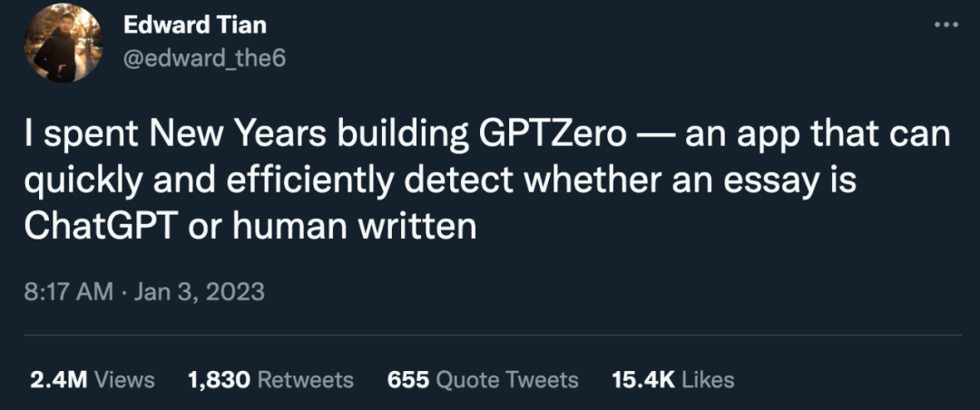The width and height of the screenshot is (980, 410).
Task: Click the word ChatGPT in the tweet
Action: (100, 226)
